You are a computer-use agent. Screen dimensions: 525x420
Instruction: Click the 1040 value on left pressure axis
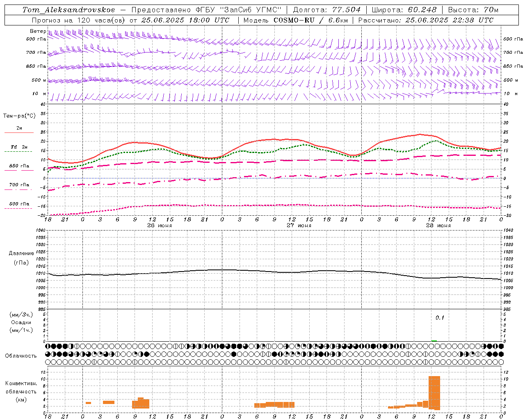click(x=40, y=231)
